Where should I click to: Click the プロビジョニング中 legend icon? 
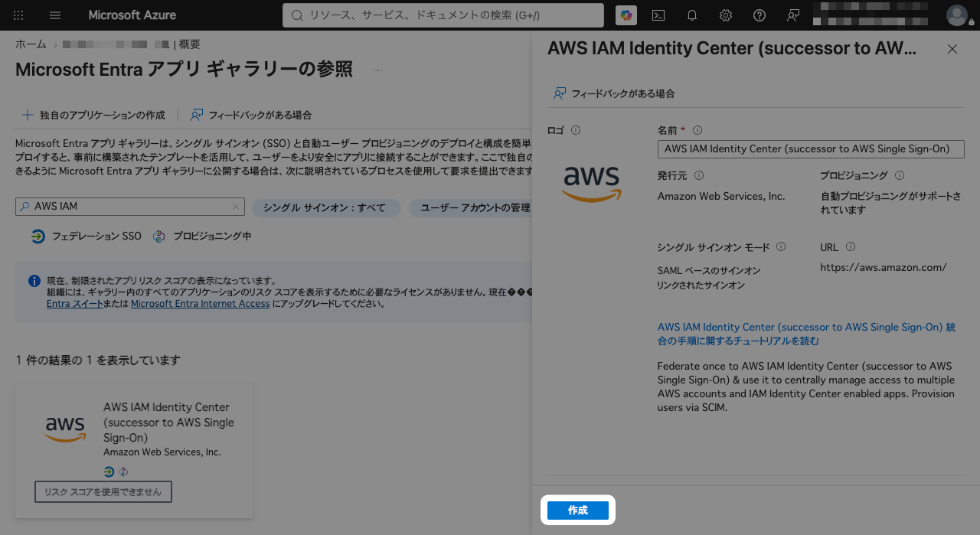pyautogui.click(x=159, y=237)
